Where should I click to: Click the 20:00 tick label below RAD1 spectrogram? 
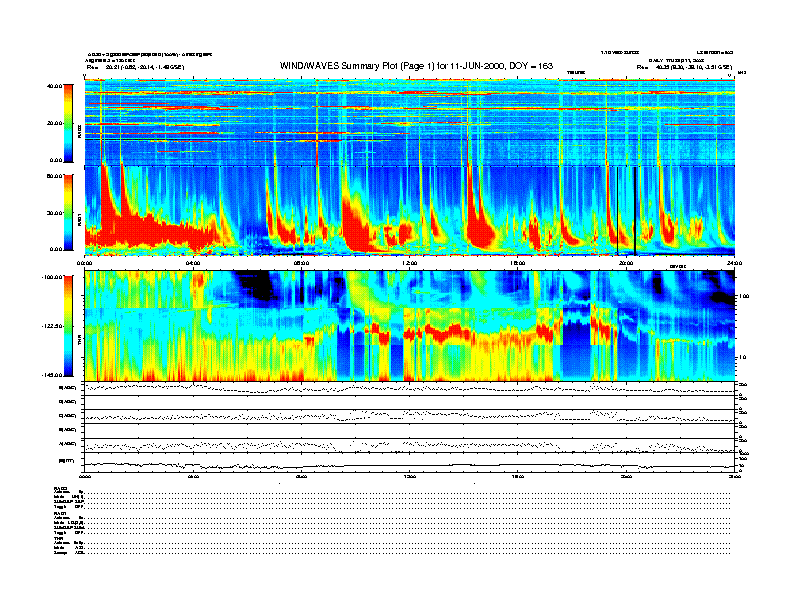click(626, 263)
